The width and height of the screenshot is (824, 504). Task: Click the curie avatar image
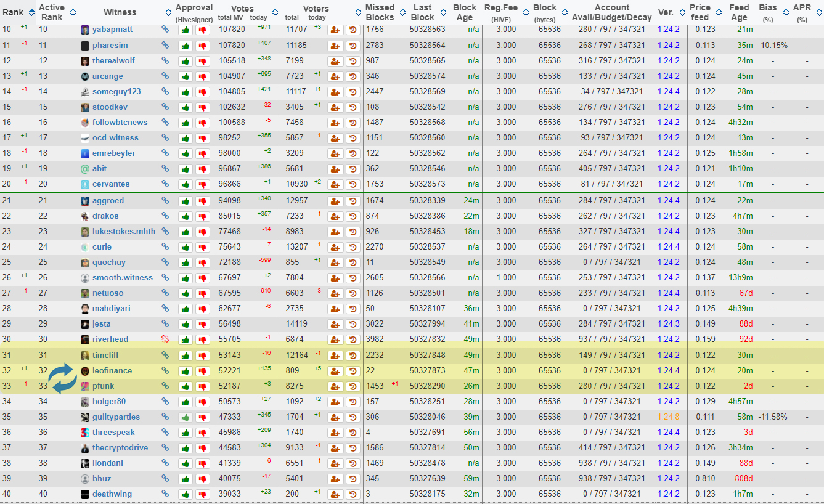(x=85, y=247)
